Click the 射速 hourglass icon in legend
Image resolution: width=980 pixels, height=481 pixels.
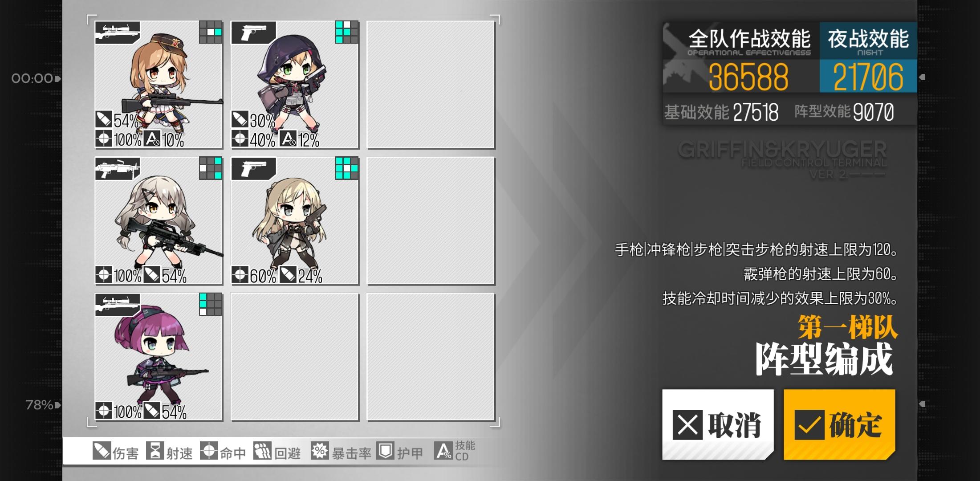(155, 451)
